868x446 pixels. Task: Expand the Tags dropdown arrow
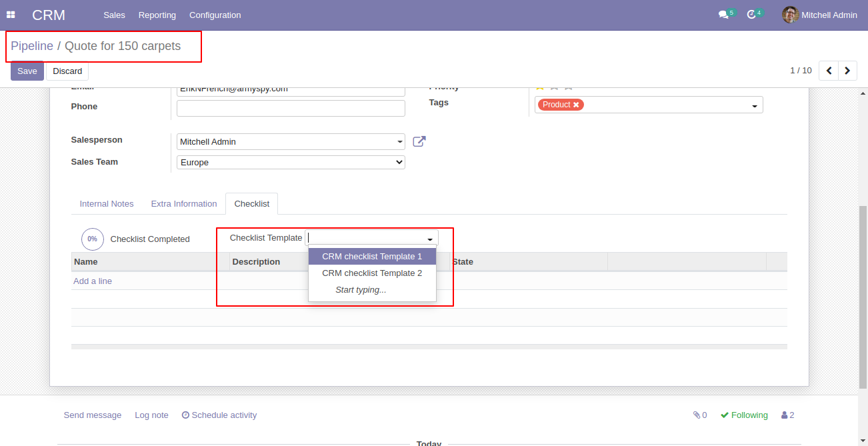[755, 106]
